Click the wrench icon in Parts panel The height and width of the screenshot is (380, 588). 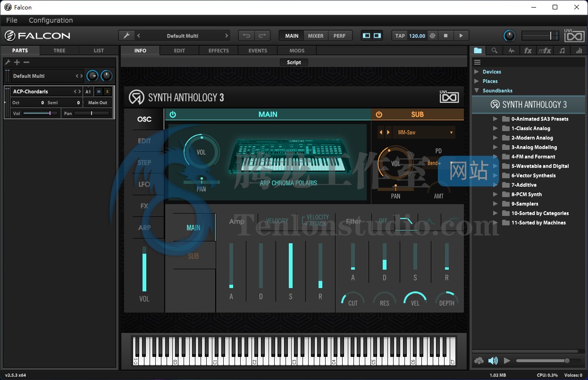[x=8, y=62]
